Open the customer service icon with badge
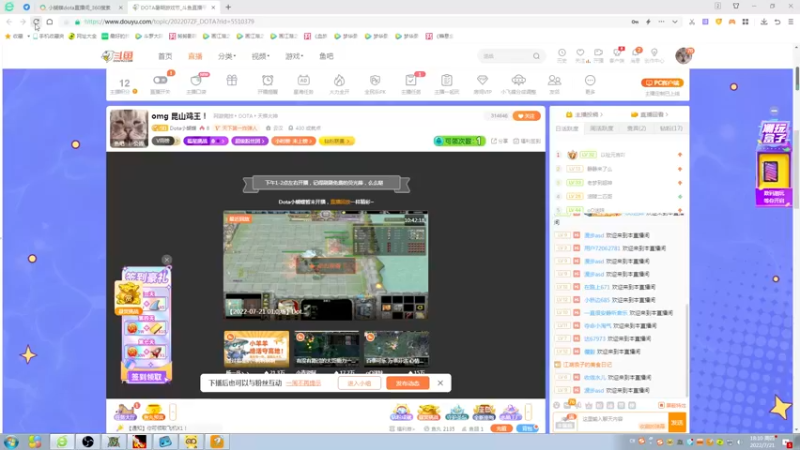 click(x=617, y=53)
